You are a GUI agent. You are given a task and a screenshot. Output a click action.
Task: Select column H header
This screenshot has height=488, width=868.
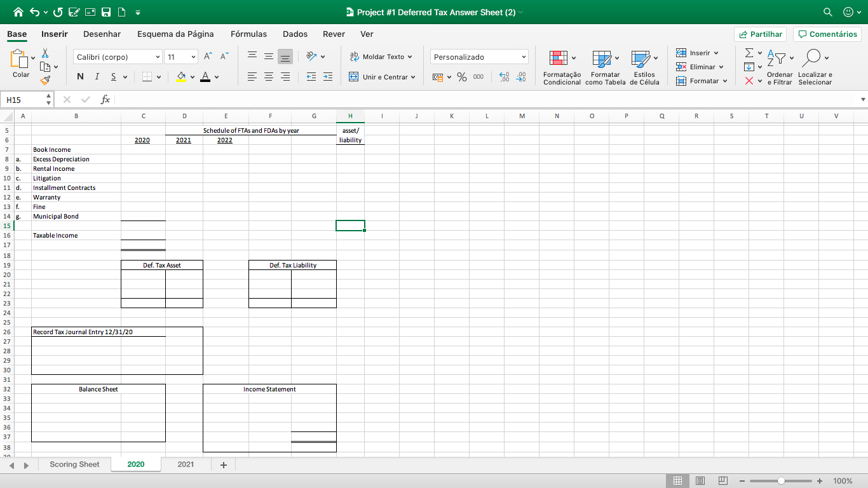(x=350, y=116)
